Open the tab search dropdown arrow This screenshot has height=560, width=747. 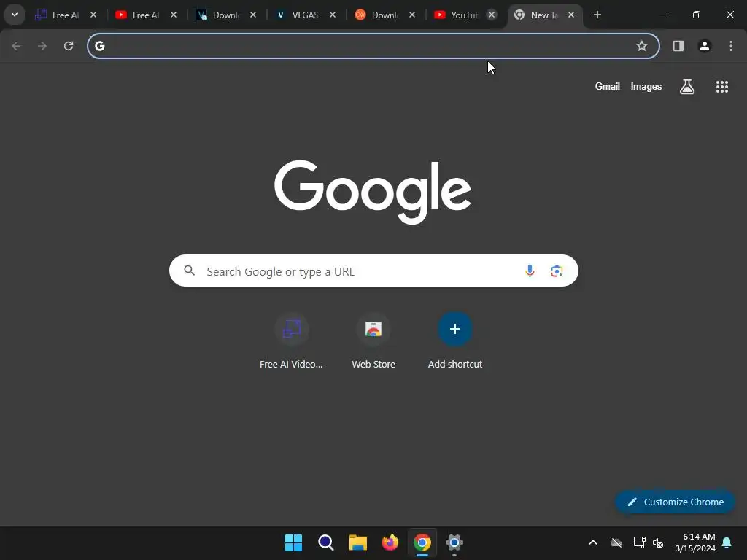15,15
